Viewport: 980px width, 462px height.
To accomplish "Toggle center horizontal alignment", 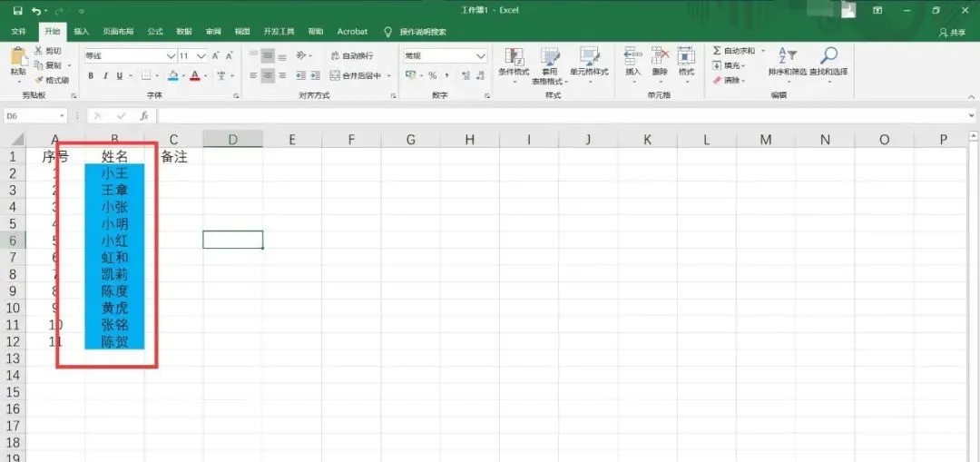I will 268,75.
